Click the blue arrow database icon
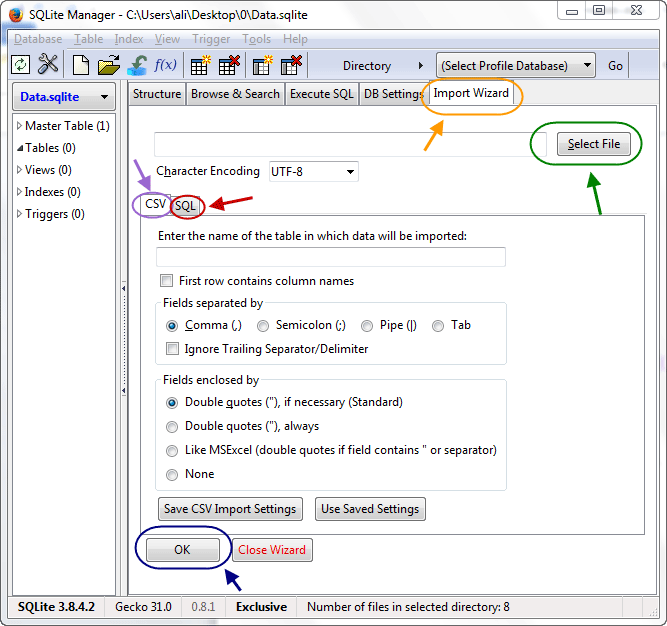The image size is (667, 626). click(137, 65)
